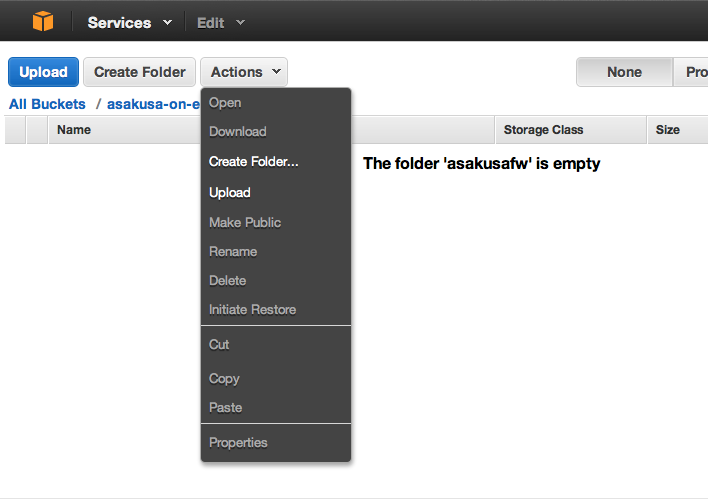Expand the Services dropdown menu
The height and width of the screenshot is (499, 708).
[129, 22]
